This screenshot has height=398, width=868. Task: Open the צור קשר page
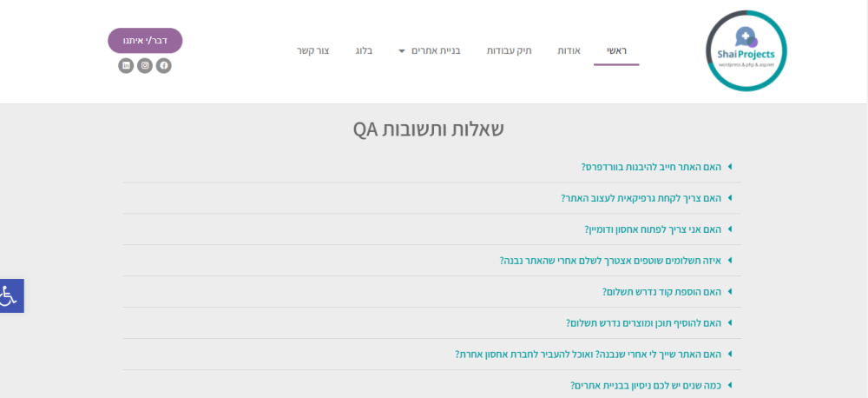tap(312, 51)
